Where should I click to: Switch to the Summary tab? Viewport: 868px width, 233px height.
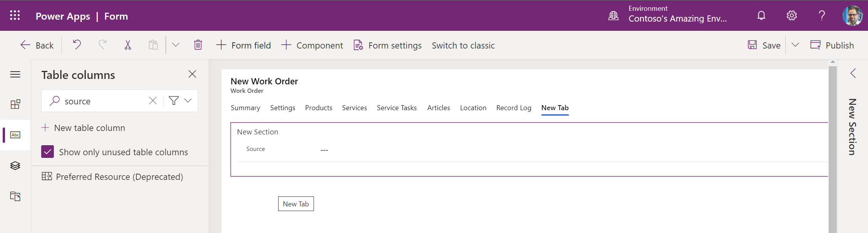tap(245, 108)
